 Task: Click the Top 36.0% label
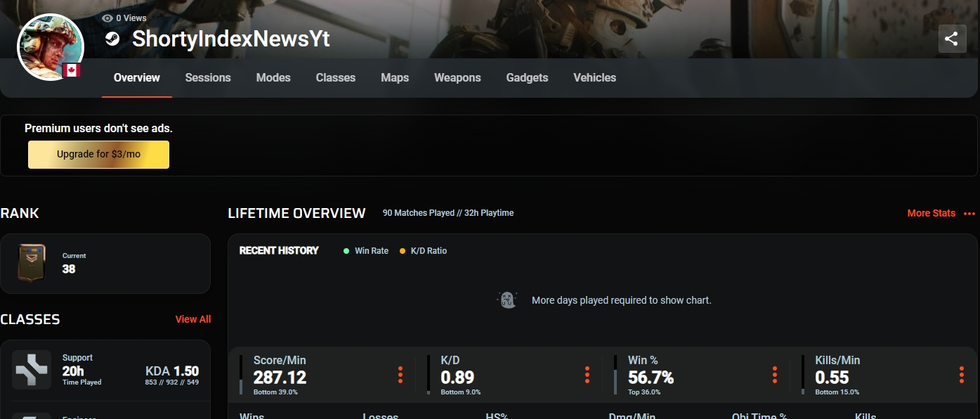[646, 392]
